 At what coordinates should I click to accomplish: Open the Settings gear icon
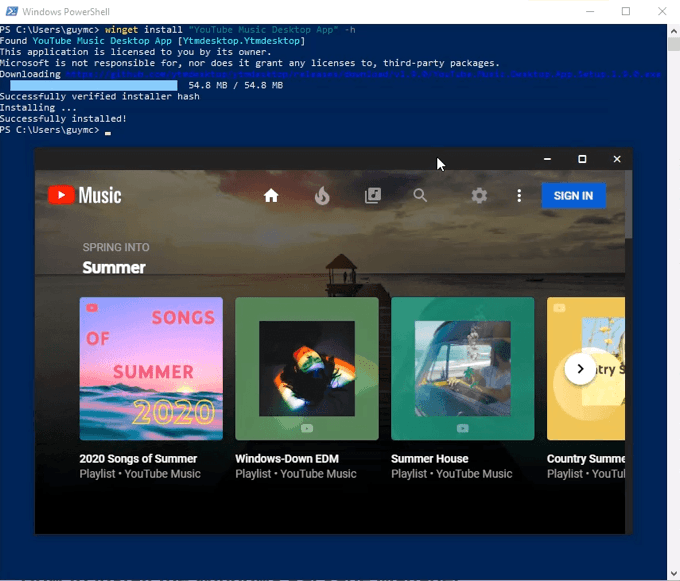point(479,196)
